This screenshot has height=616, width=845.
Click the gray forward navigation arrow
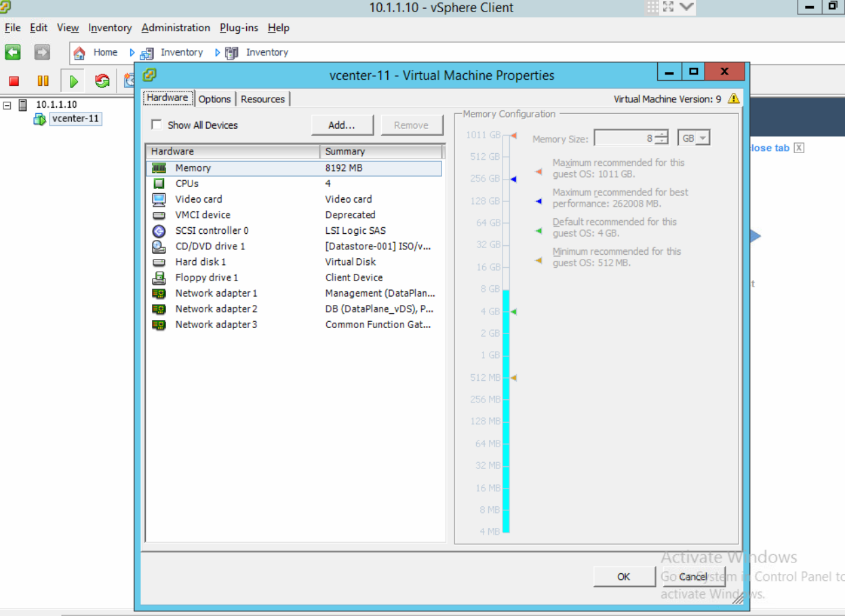coord(42,52)
